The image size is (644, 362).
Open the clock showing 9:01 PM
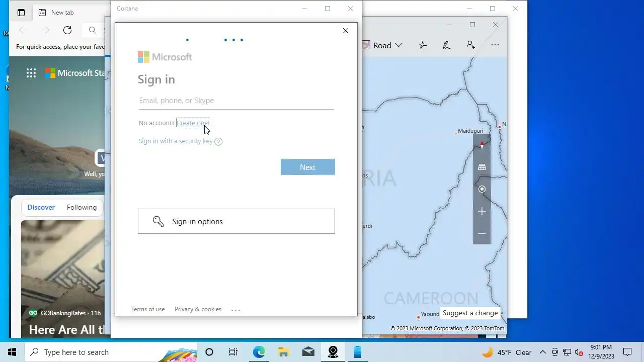coord(601,352)
